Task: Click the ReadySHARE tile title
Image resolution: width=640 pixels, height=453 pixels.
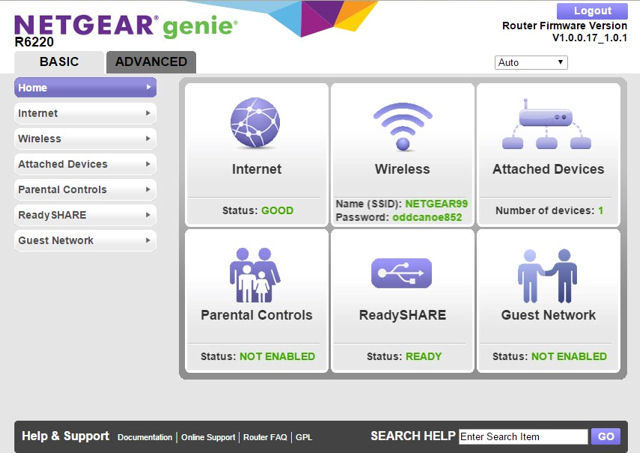Action: coord(402,315)
